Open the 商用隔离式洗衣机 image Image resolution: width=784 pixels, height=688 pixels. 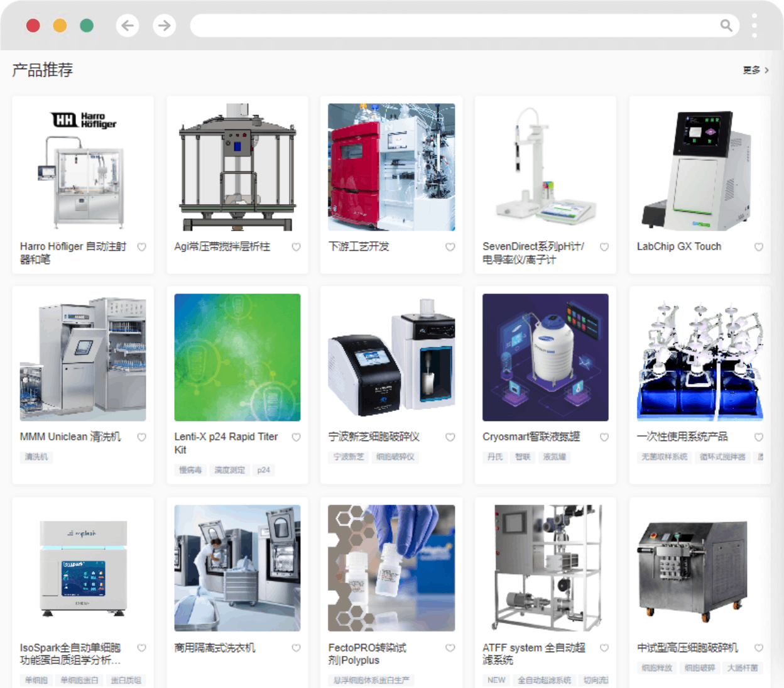coord(237,568)
